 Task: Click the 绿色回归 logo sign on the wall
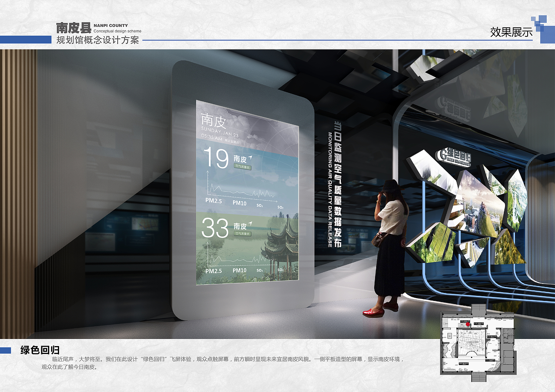(x=453, y=157)
